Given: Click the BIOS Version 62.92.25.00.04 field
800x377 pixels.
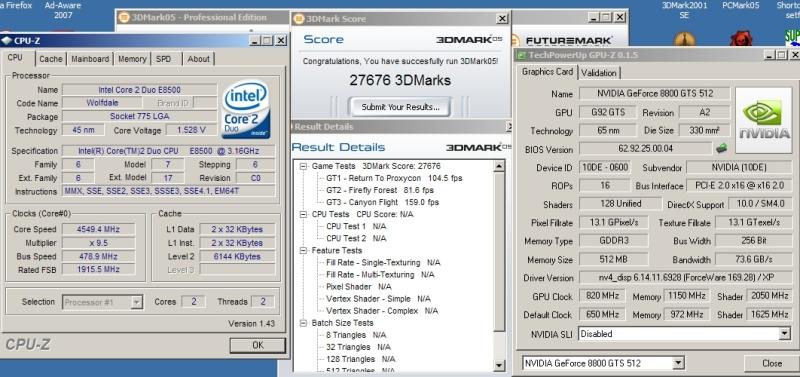Looking at the screenshot, I should [645, 149].
